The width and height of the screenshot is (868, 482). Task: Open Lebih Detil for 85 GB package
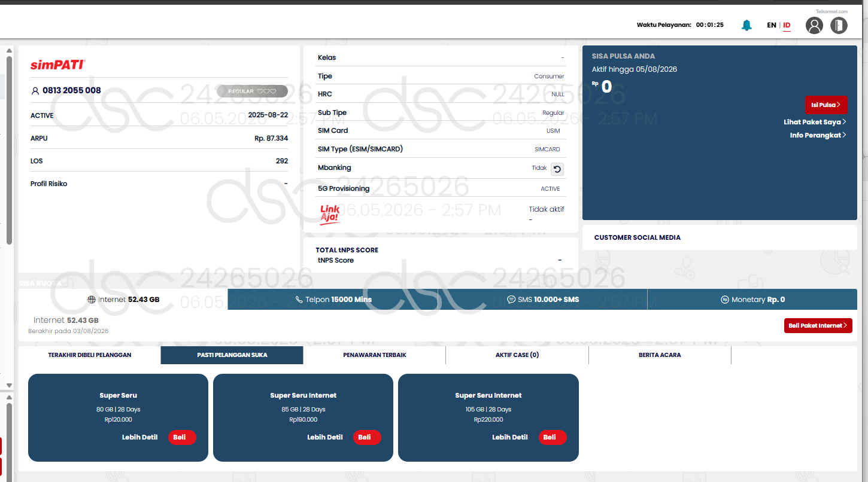325,437
